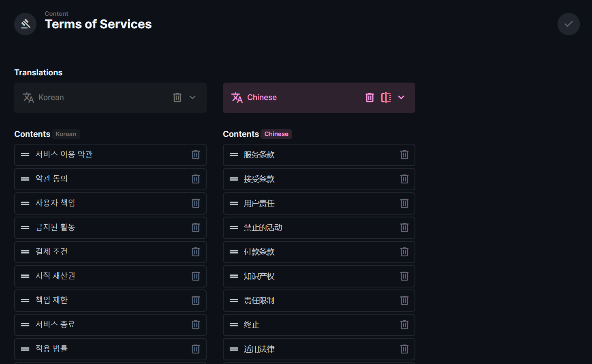Image resolution: width=592 pixels, height=364 pixels.
Task: Remove the 禁止的活动 entry with trash icon
Action: 404,228
